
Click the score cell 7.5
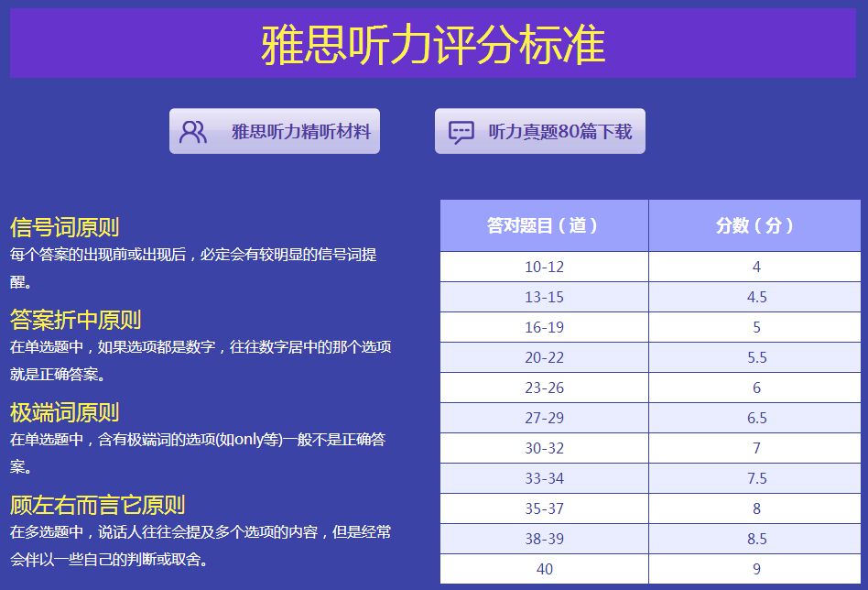pos(754,478)
